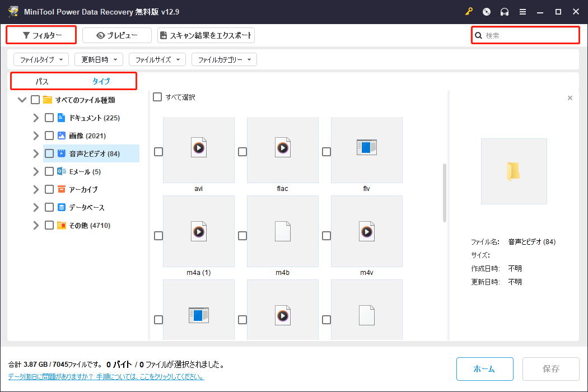588x392 pixels.
Task: Click the folder icon for その他
Action: click(x=62, y=225)
